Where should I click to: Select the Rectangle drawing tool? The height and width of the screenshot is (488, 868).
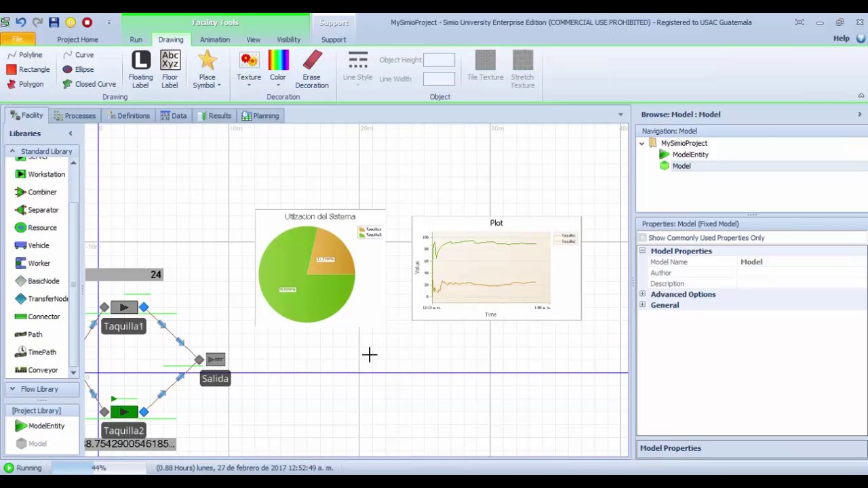[x=28, y=69]
